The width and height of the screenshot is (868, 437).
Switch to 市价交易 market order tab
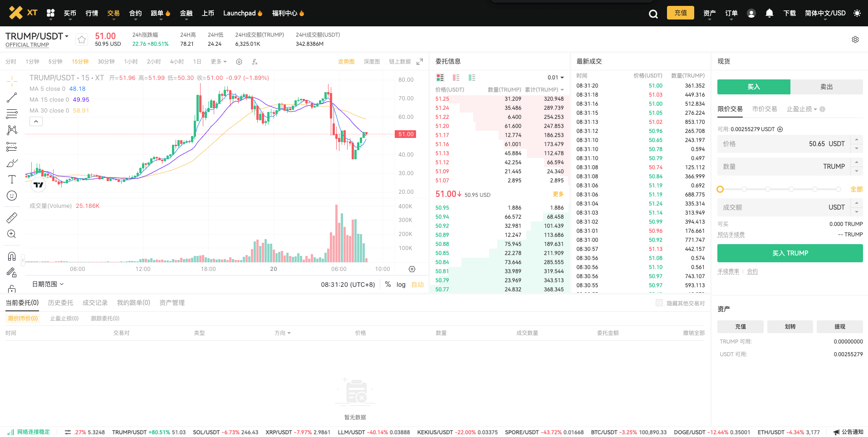tap(764, 109)
